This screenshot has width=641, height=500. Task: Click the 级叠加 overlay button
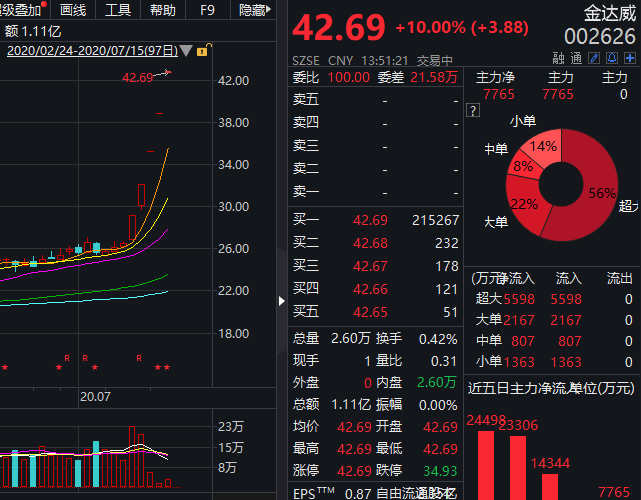coord(22,10)
